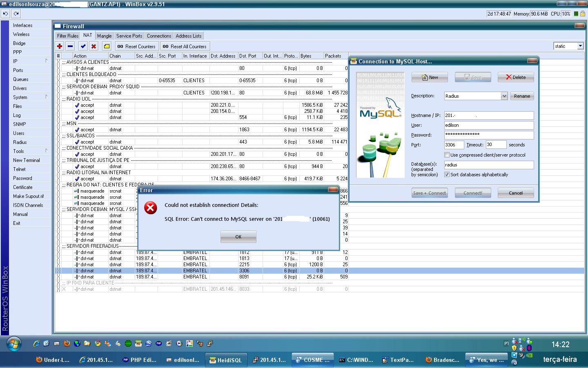Click the redo arrow icon in WinBox

(x=16, y=13)
